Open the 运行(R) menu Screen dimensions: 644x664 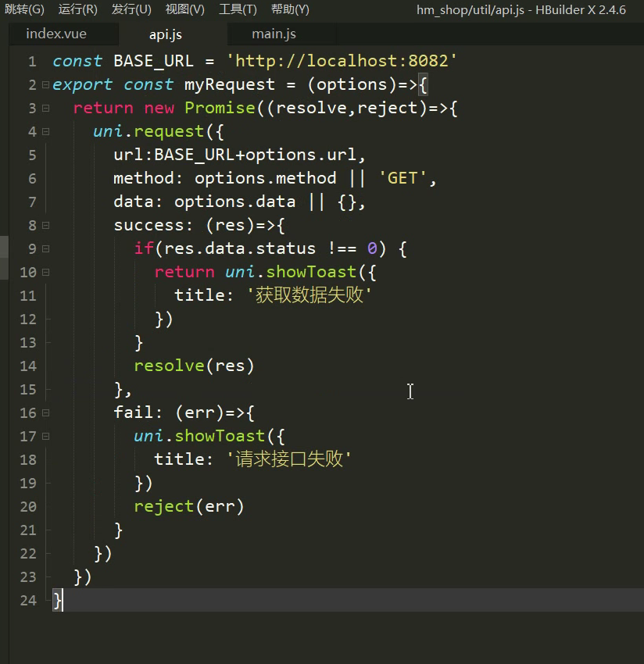point(77,9)
